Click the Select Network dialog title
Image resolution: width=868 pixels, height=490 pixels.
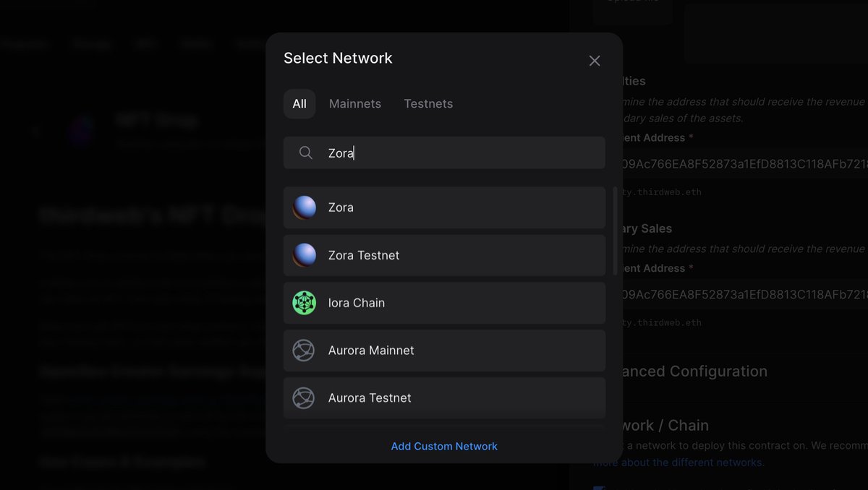click(x=338, y=58)
